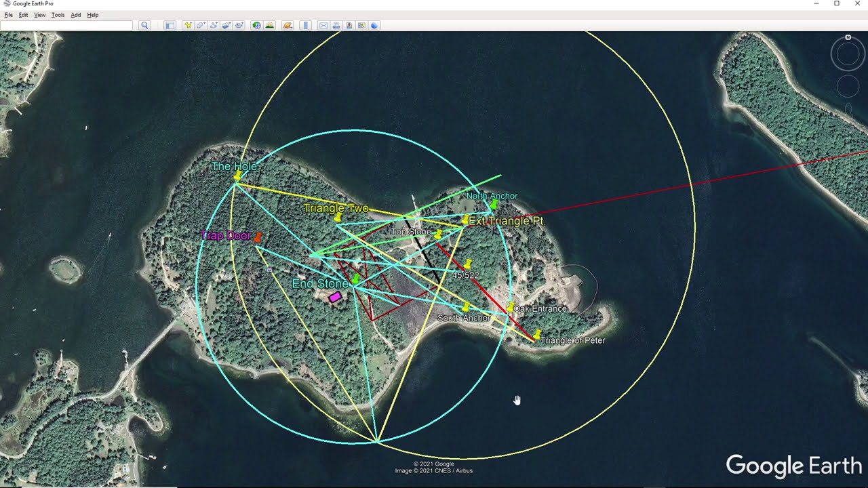Toggle sunlight across the landscape
The height and width of the screenshot is (488, 868).
(270, 25)
